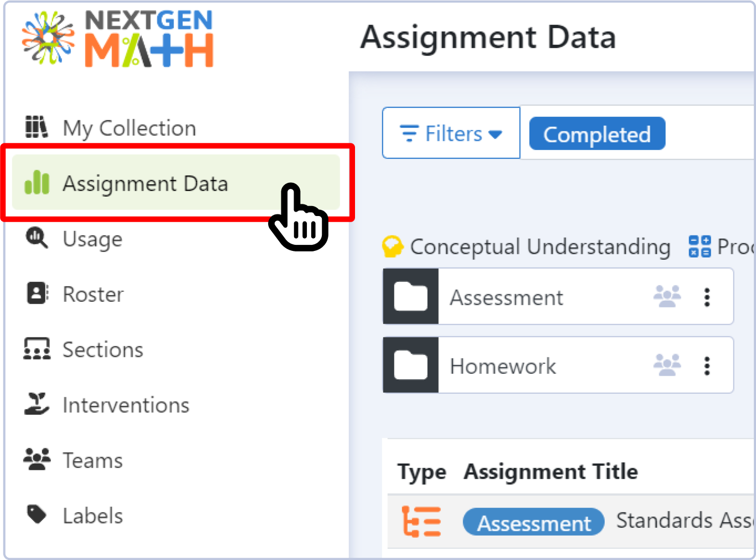Open the Filters dropdown
Screen dimensions: 756x560
[450, 133]
